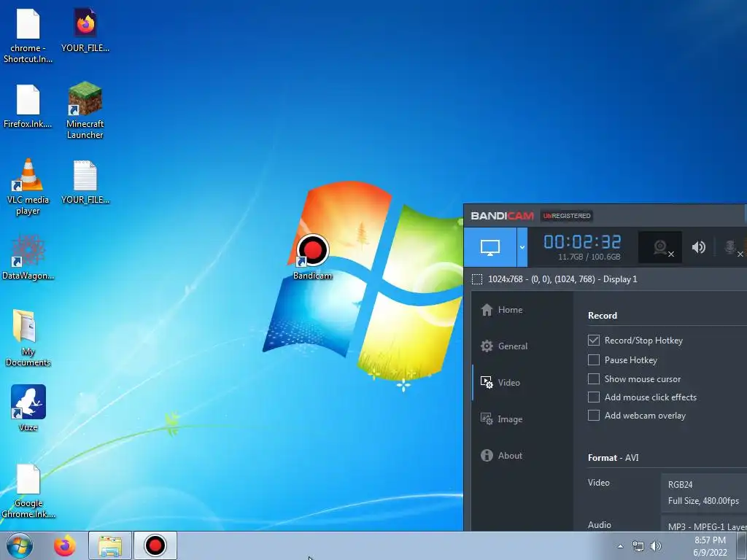The image size is (747, 560).
Task: Open the Windows Start menu orb
Action: 20,545
